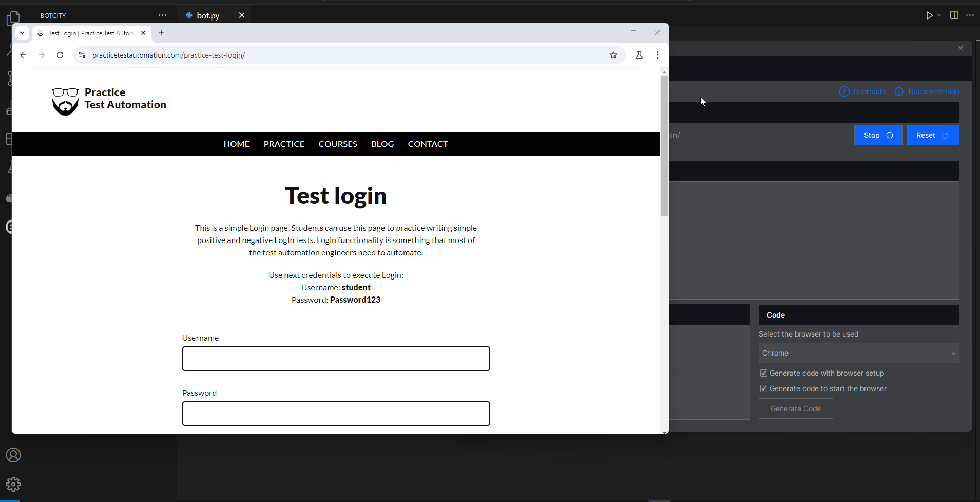
Task: Open the PRACTICE menu item
Action: 284,144
